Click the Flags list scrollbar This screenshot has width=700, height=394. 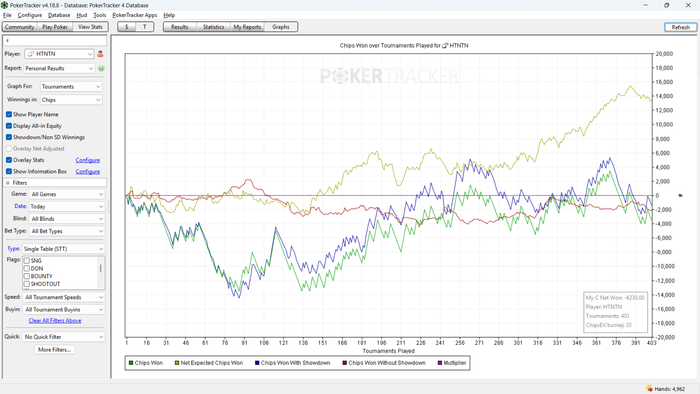pyautogui.click(x=101, y=273)
